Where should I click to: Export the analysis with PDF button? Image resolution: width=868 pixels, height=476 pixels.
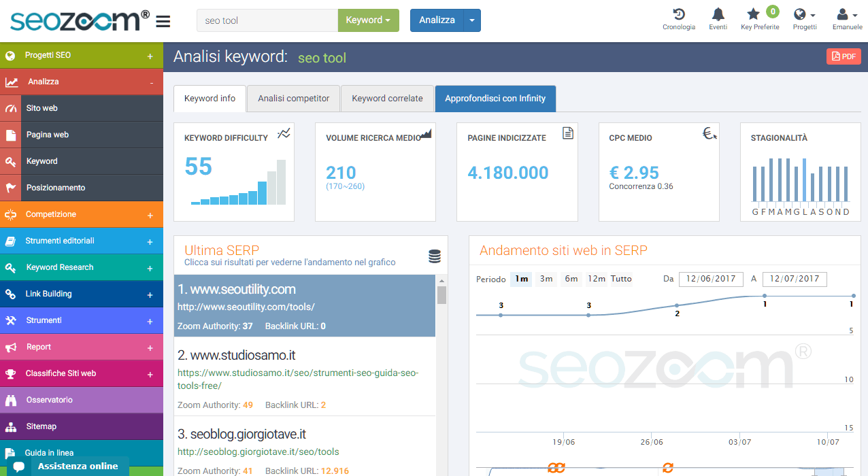[x=844, y=56]
